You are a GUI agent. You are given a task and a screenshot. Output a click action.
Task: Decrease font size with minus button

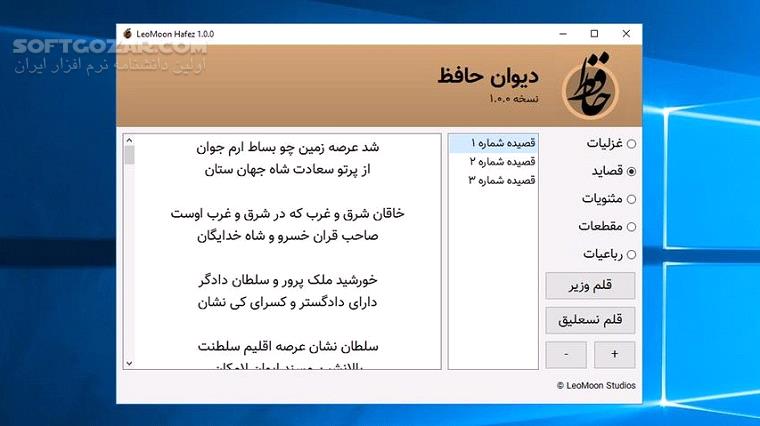tap(566, 355)
